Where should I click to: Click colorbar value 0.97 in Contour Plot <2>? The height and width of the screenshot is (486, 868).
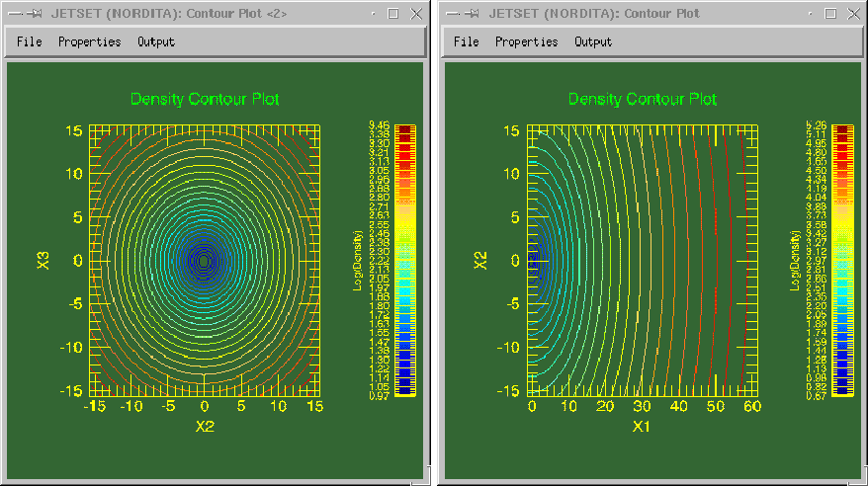pos(380,396)
